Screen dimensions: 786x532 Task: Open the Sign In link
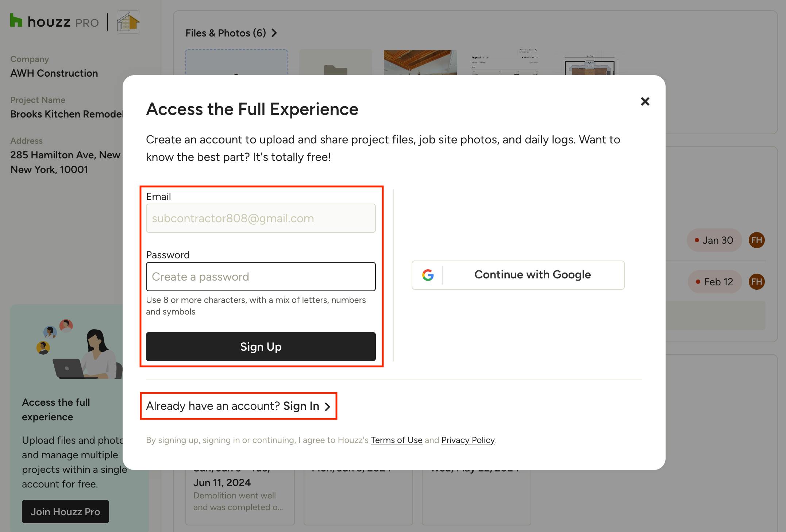[301, 406]
